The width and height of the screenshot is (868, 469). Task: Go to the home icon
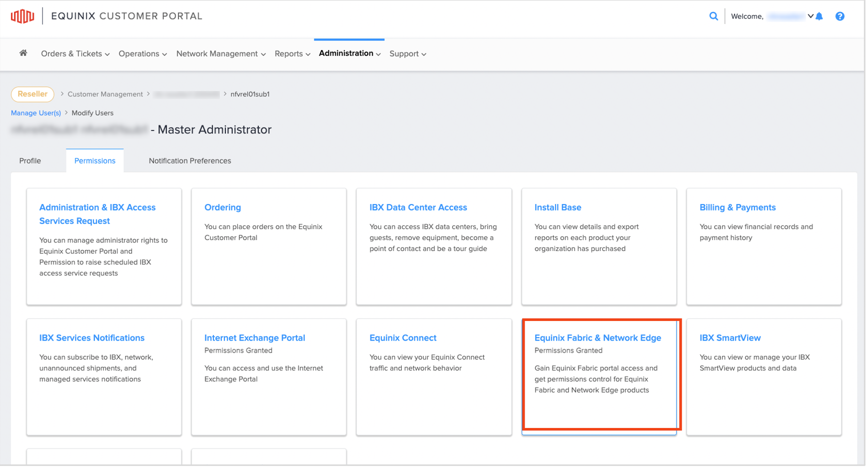point(23,53)
